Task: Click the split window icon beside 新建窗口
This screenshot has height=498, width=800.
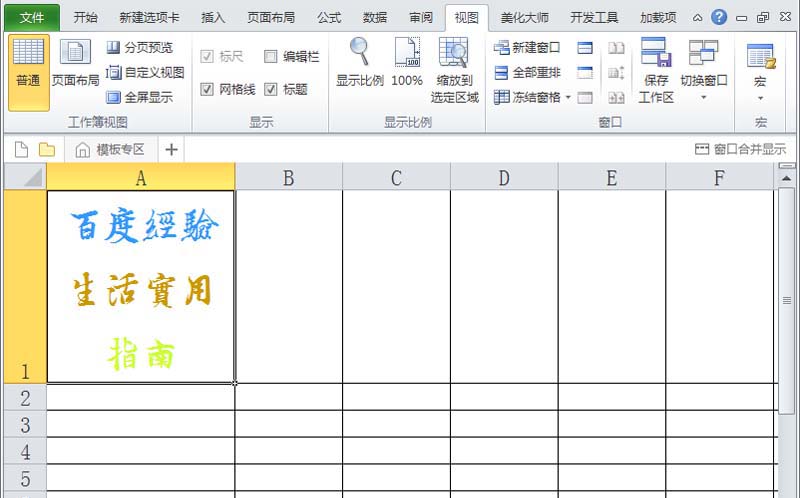Action: [x=585, y=48]
